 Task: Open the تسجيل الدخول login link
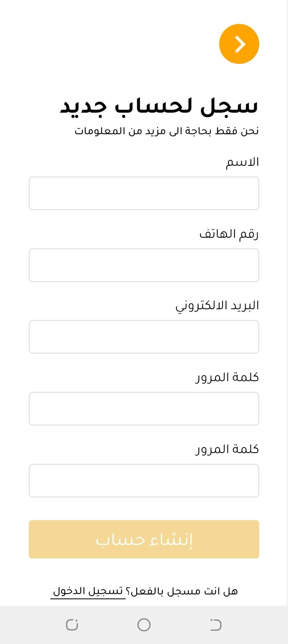[88, 591]
